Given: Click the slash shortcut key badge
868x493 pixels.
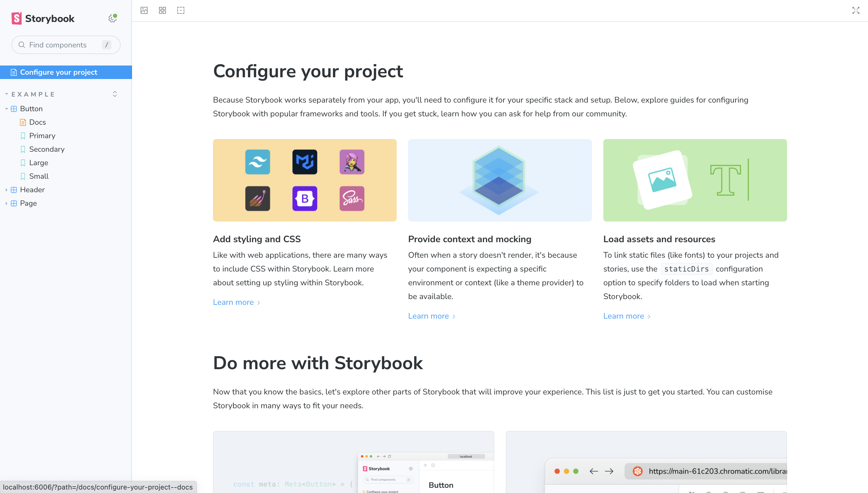Looking at the screenshot, I should [106, 45].
